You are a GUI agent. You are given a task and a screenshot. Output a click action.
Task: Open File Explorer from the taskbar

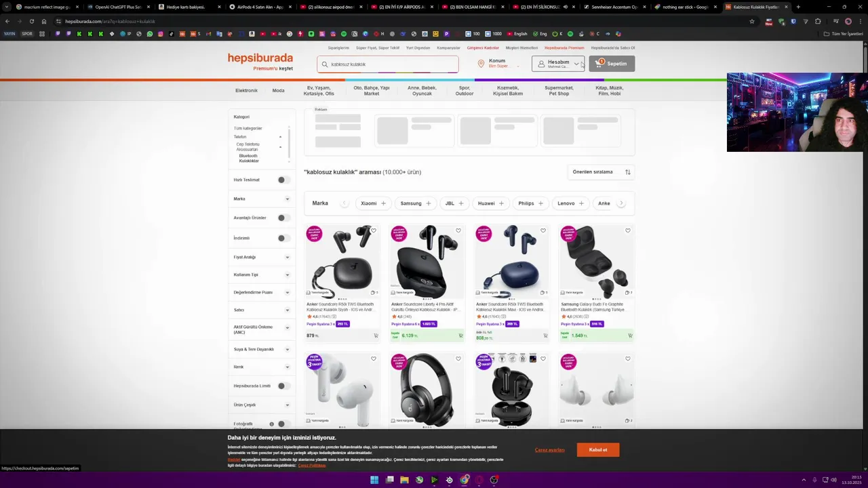404,480
